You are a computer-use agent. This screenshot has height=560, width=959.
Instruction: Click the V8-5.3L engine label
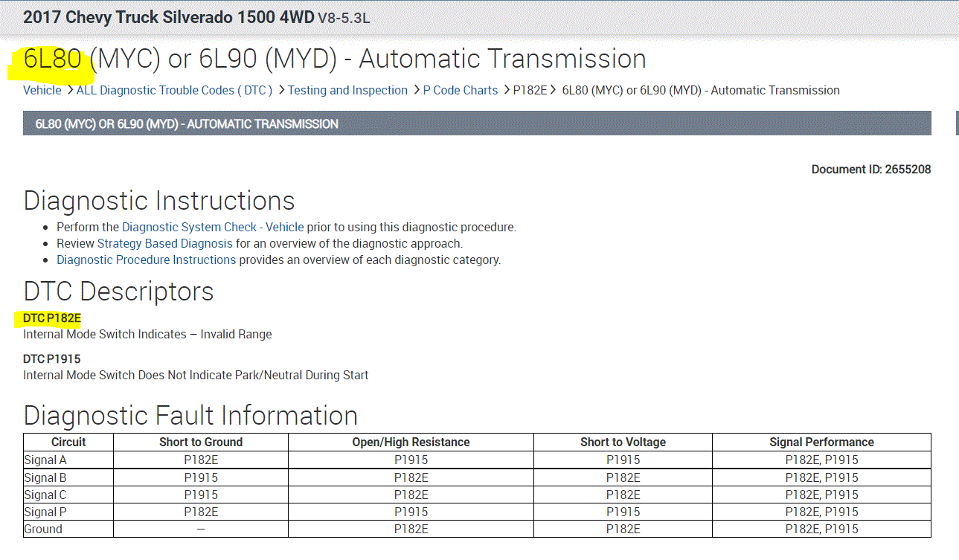click(x=344, y=18)
